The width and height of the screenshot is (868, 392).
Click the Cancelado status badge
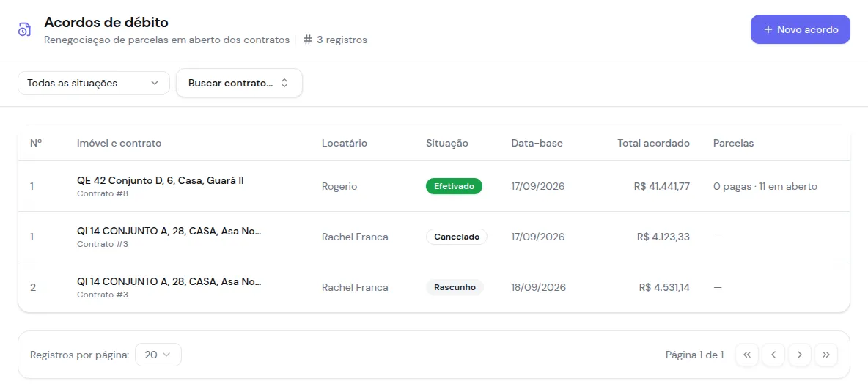tap(457, 237)
